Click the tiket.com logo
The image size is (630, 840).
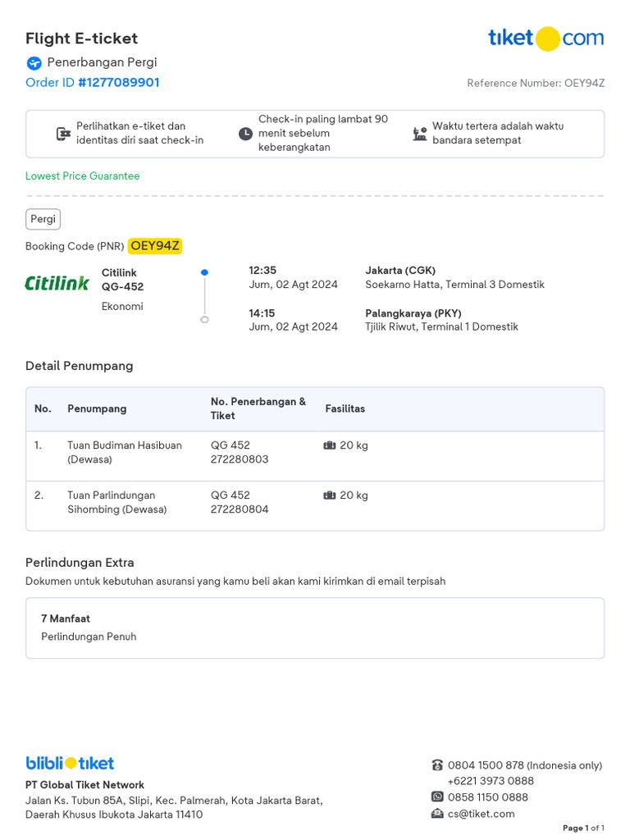pos(546,38)
